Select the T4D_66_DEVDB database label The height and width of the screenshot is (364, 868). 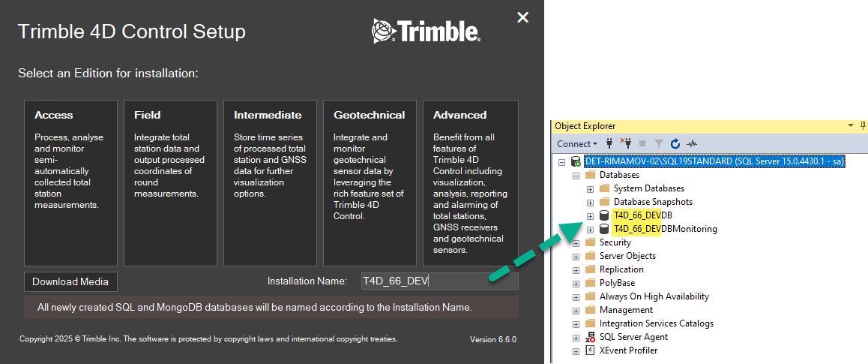tap(642, 215)
